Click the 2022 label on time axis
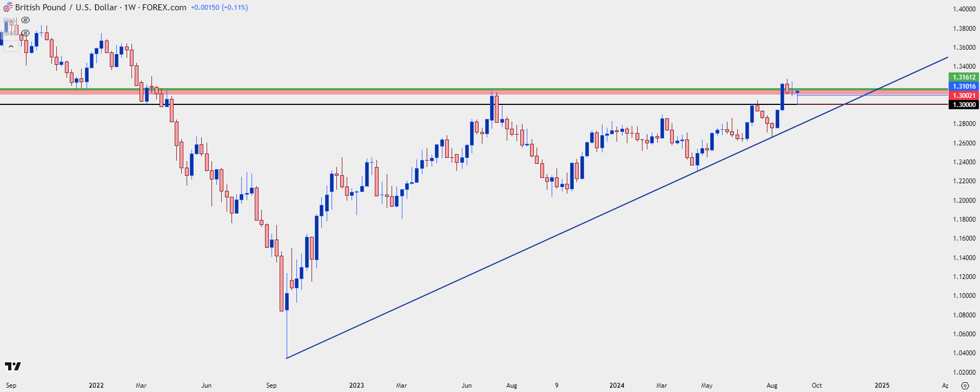This screenshot has height=392, width=980. coord(96,386)
